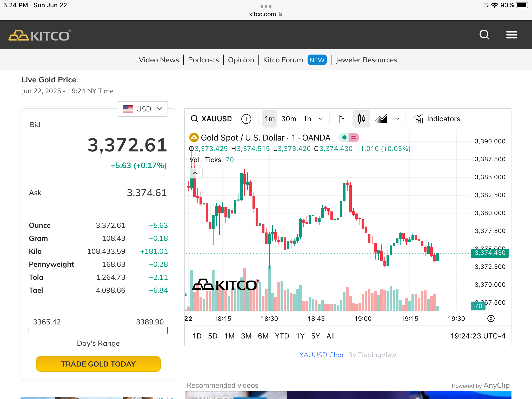Screen dimensions: 532x399
Task: Click the three-dot multitasking menu
Action: (266, 6)
